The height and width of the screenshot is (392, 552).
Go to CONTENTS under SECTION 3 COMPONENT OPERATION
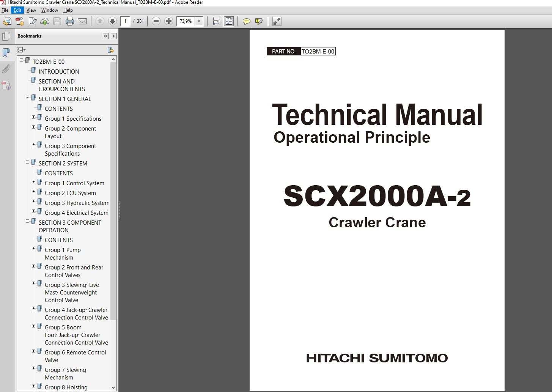click(x=59, y=240)
